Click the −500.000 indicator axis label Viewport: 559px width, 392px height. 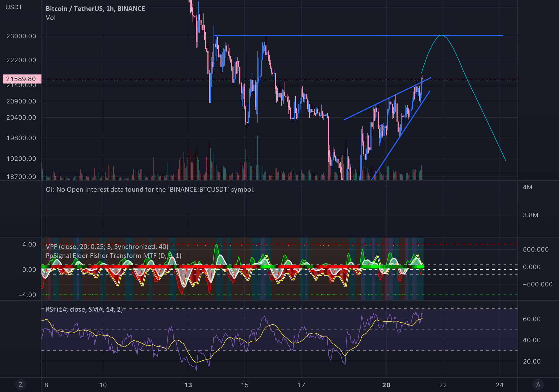[538, 284]
